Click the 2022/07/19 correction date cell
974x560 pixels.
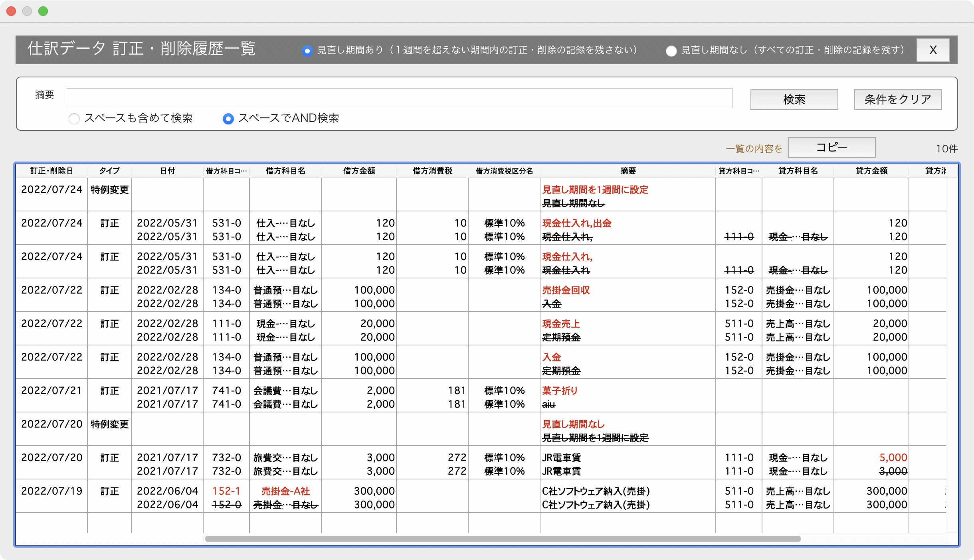52,491
